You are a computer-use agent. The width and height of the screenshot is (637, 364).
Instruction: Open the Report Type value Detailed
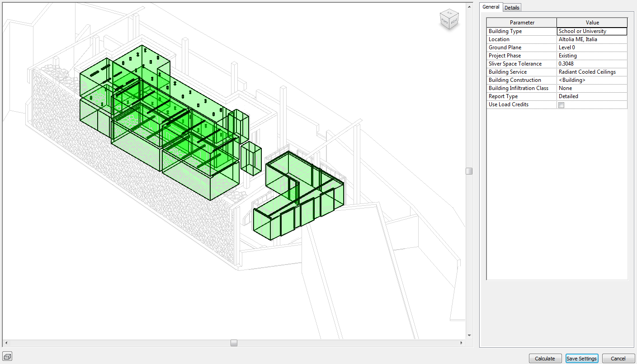[592, 96]
